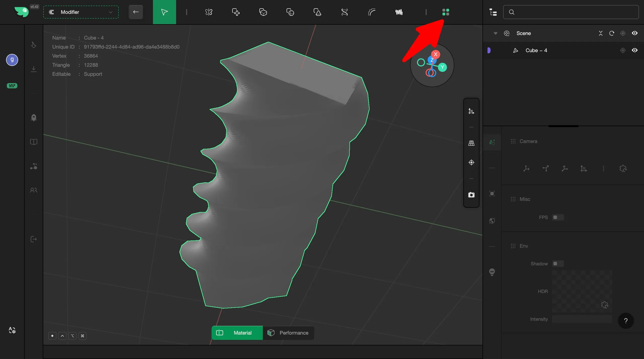644x359 pixels.
Task: Select the Material tab
Action: [x=237, y=333]
